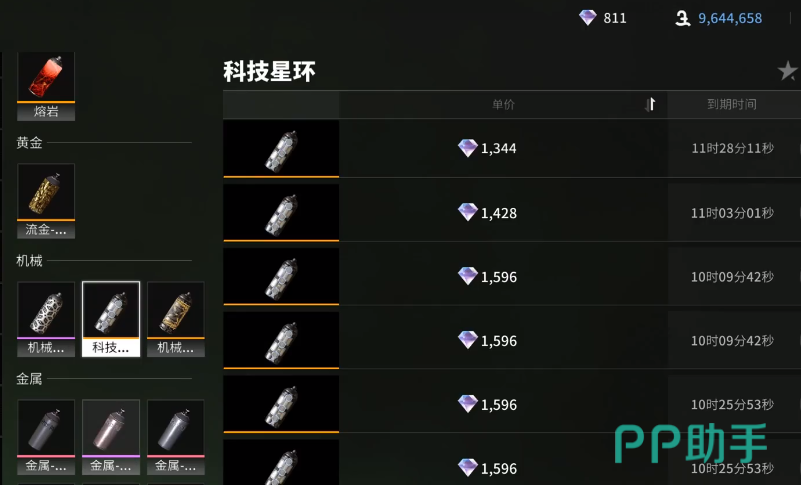Click the spray can thumbnail in the 1,344 row
The height and width of the screenshot is (485, 801).
pos(281,149)
